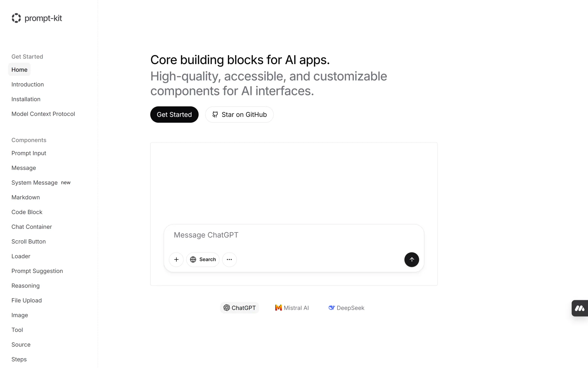The height and width of the screenshot is (368, 588).
Task: Switch to the DeepSeek tab
Action: 346,308
